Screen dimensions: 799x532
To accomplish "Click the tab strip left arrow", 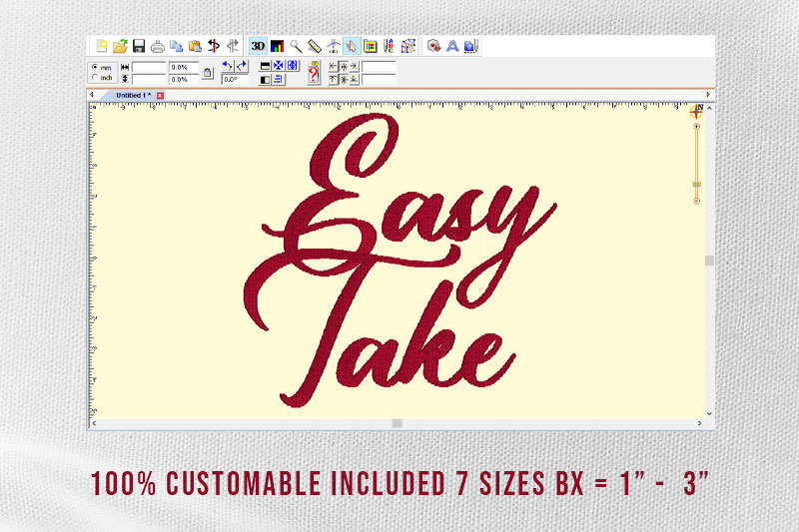I will [92, 94].
